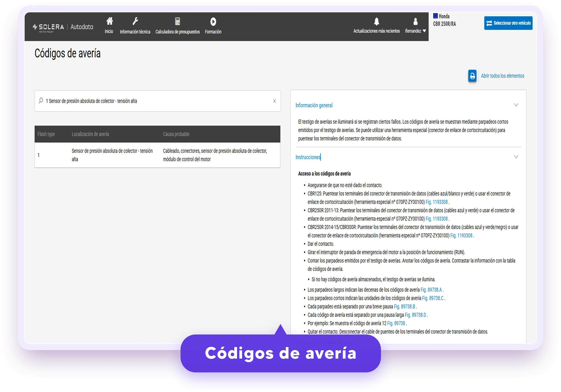
Task: Click Seleccionar otro vehículo button
Action: coord(508,23)
